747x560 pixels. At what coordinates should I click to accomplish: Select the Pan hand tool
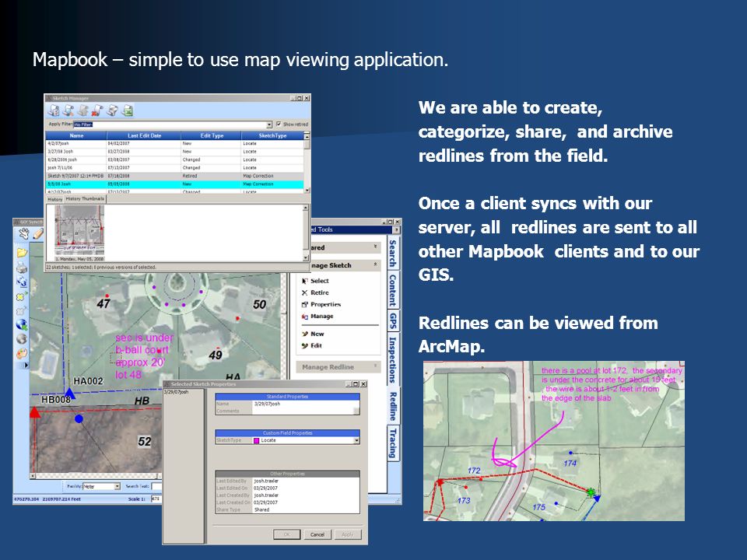click(23, 233)
